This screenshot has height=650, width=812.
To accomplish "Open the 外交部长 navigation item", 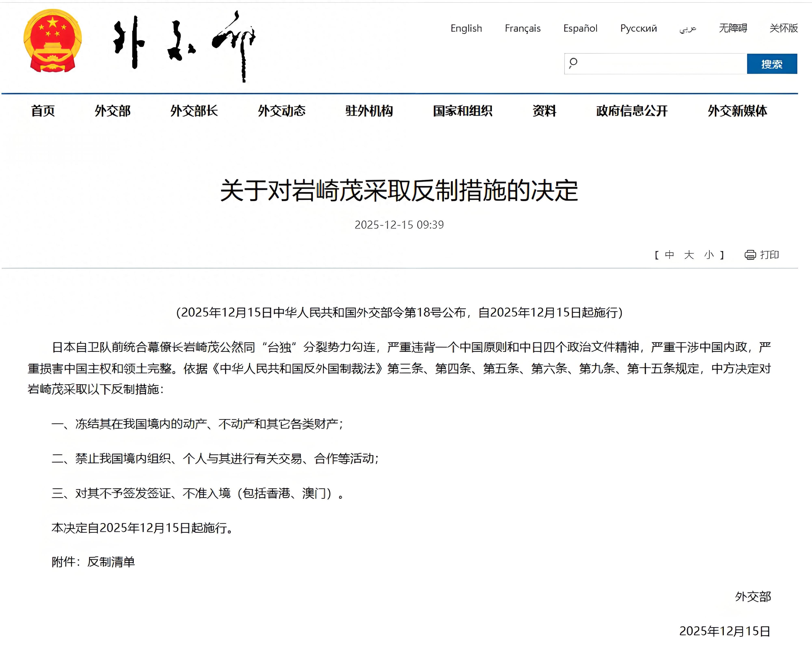I will [194, 111].
